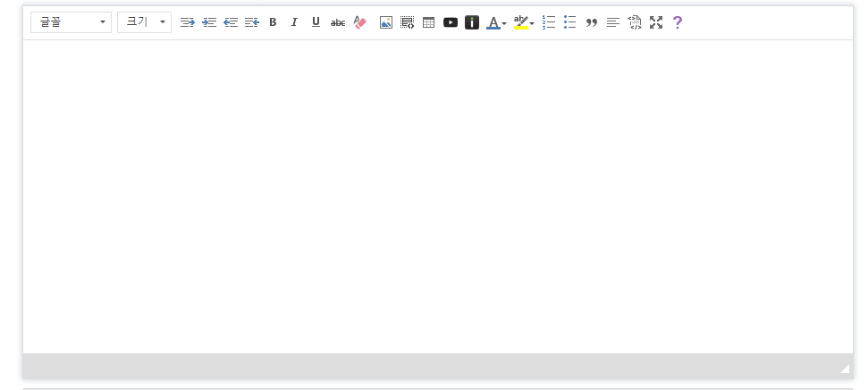This screenshot has width=868, height=390.
Task: Insert an image with the picture icon
Action: pyautogui.click(x=386, y=22)
